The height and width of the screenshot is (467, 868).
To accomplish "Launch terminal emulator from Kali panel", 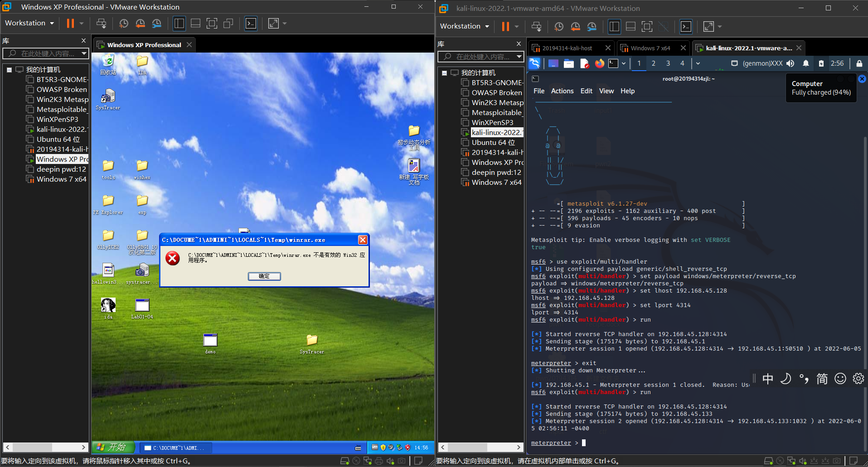I will point(613,63).
